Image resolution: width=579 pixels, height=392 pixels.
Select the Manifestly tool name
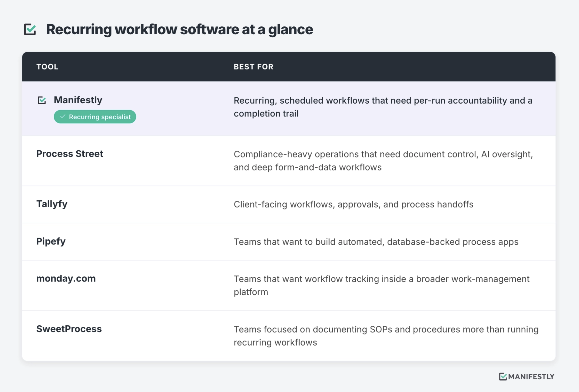[x=78, y=100]
